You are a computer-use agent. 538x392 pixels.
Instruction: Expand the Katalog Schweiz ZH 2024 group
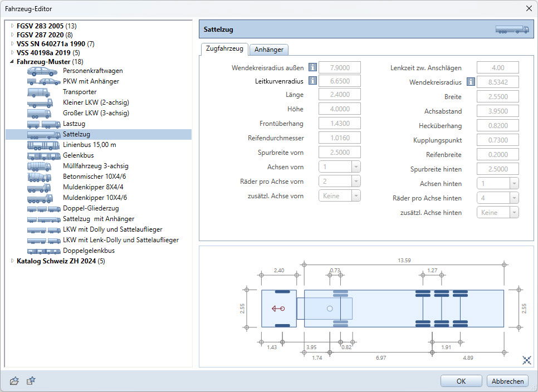(x=12, y=261)
